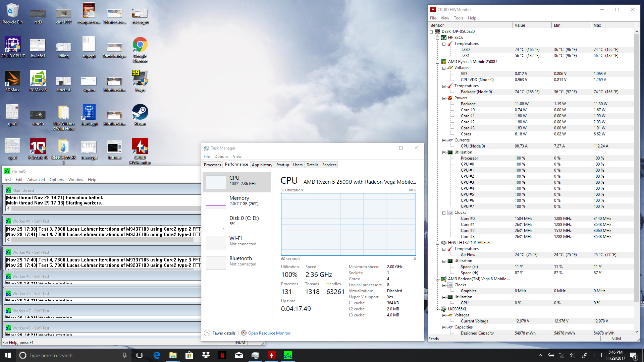Open Microsoft Edge from taskbar
The image size is (644, 362).
[157, 355]
